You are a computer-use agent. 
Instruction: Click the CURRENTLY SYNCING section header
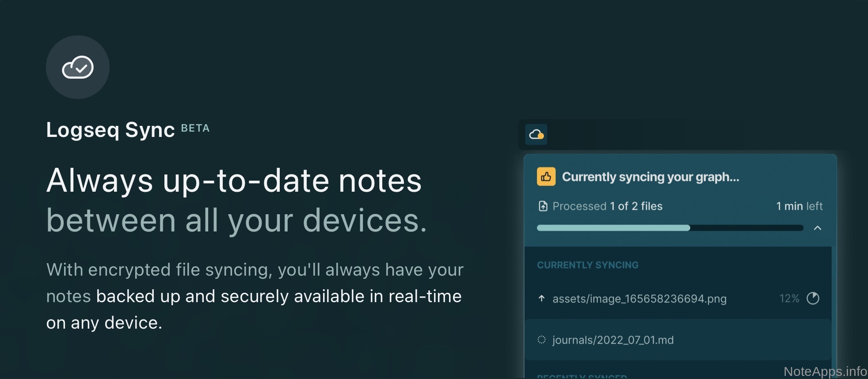tap(587, 265)
